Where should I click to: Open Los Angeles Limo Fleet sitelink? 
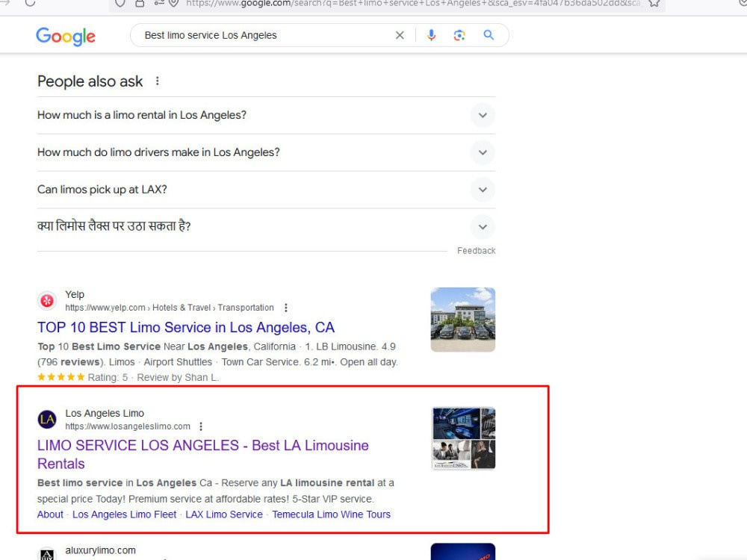click(124, 514)
